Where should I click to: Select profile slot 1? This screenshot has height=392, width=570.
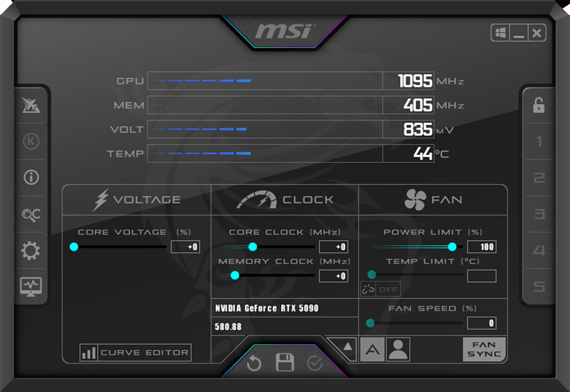(539, 141)
